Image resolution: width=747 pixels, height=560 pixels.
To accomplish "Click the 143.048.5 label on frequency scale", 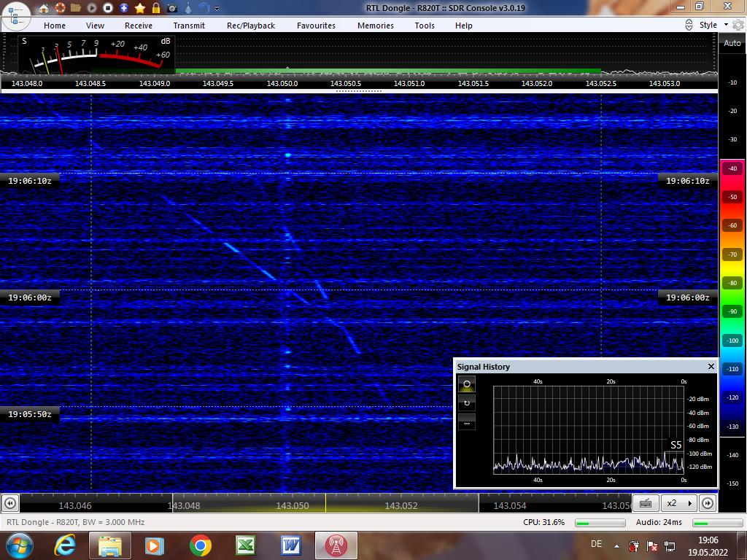I will pos(90,83).
